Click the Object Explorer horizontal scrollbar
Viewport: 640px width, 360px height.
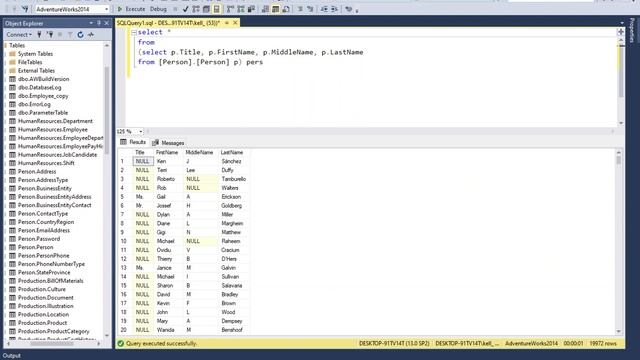(x=52, y=344)
